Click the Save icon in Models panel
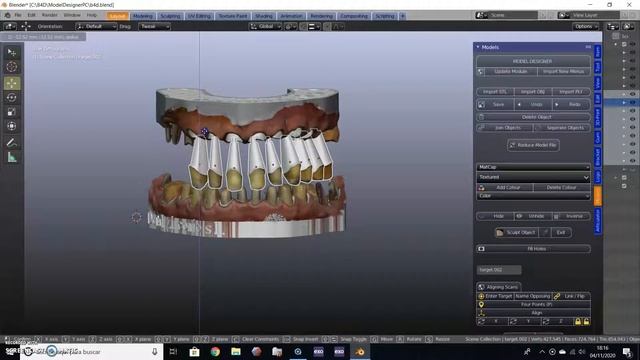This screenshot has height=360, width=640. tap(482, 104)
